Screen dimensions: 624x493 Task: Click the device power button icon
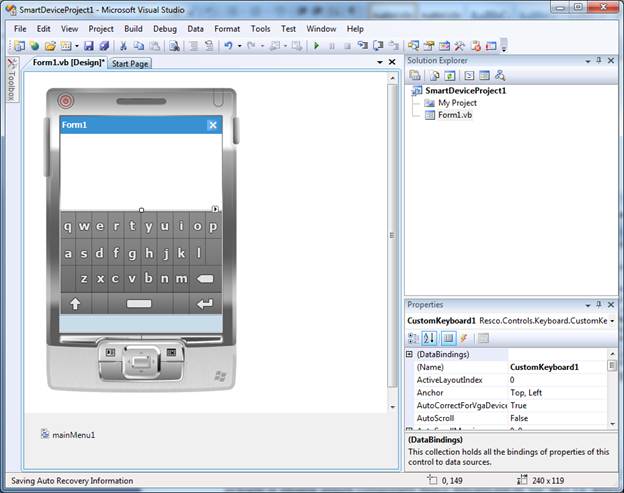tap(66, 101)
